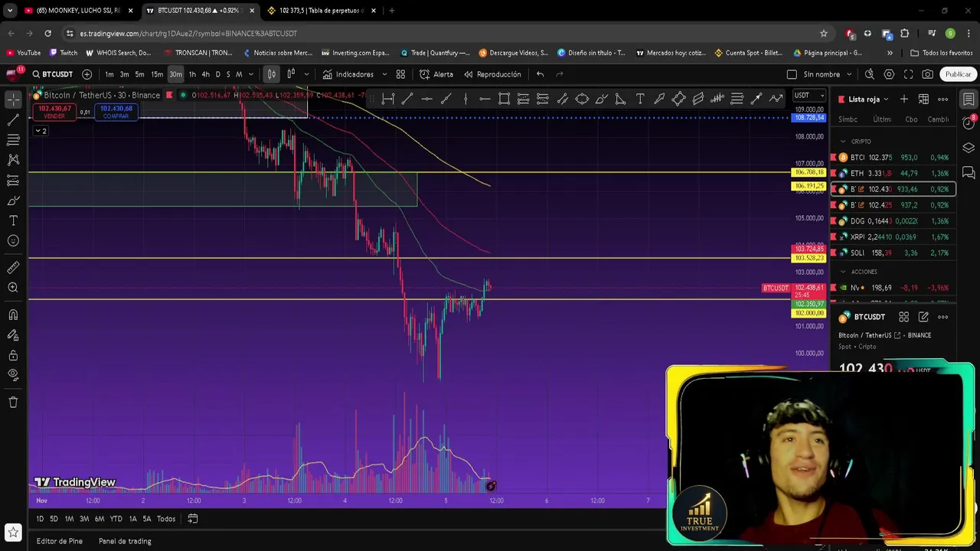Image resolution: width=980 pixels, height=551 pixels.
Task: Collapse the indicator legend showing 2
Action: [41, 131]
